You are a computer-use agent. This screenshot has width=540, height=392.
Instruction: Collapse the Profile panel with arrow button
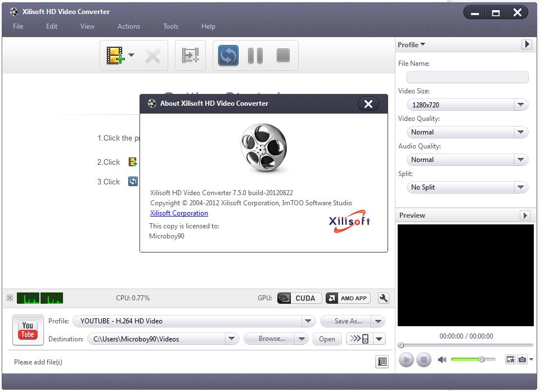click(x=526, y=44)
